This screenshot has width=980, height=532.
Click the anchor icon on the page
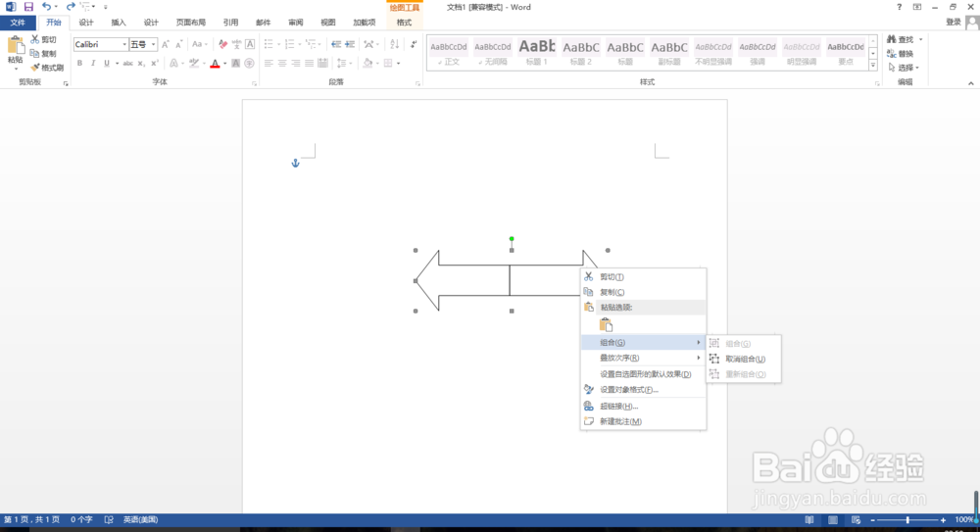pos(296,164)
